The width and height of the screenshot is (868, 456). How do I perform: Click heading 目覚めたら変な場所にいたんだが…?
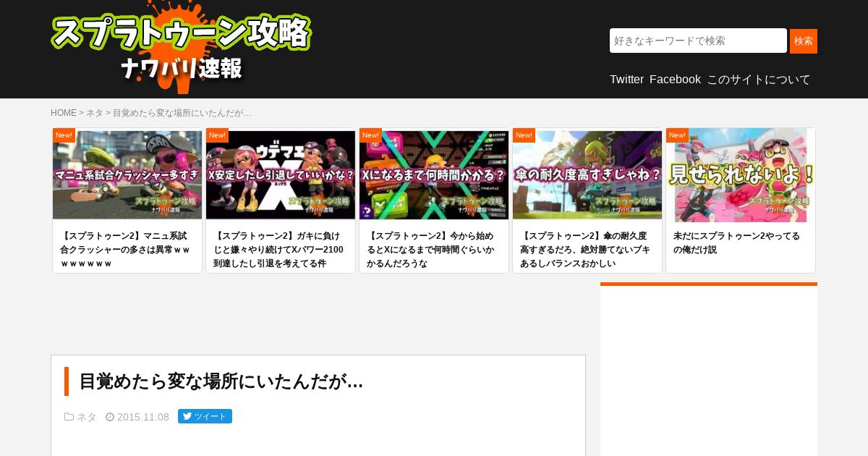pos(221,381)
